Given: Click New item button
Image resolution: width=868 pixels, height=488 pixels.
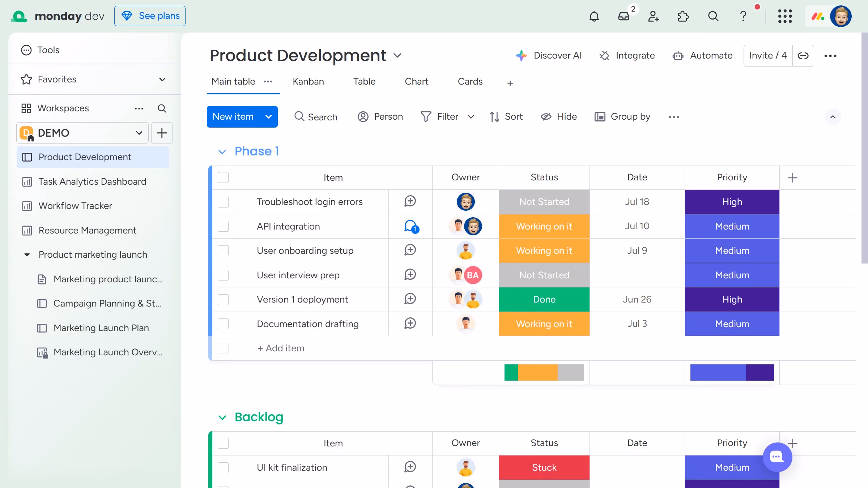Looking at the screenshot, I should 233,117.
